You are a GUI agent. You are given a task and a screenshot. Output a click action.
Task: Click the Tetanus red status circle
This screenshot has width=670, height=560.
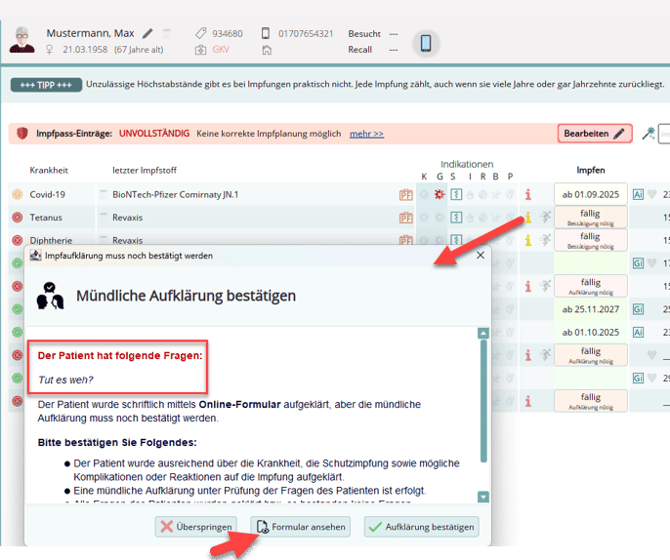point(17,217)
